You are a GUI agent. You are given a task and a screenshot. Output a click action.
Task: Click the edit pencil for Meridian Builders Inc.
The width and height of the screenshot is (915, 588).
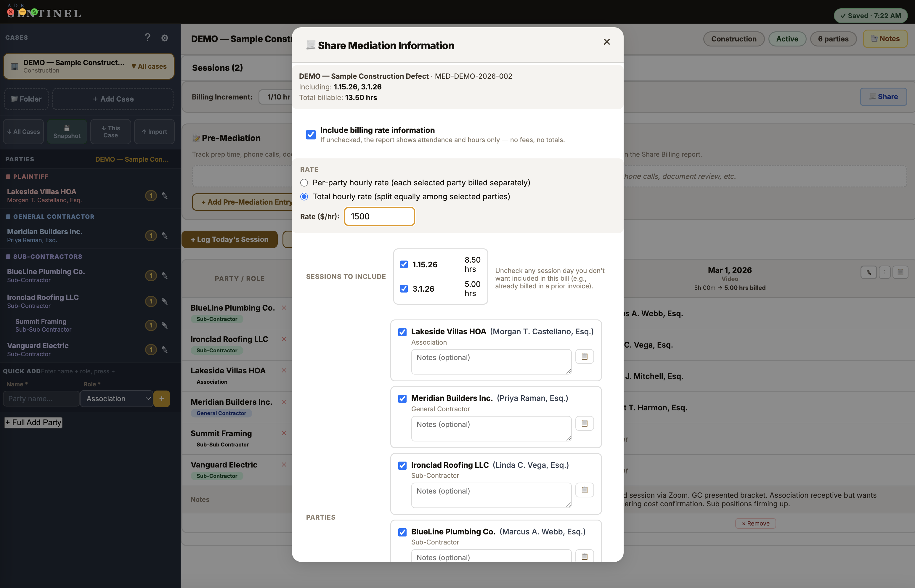(165, 236)
